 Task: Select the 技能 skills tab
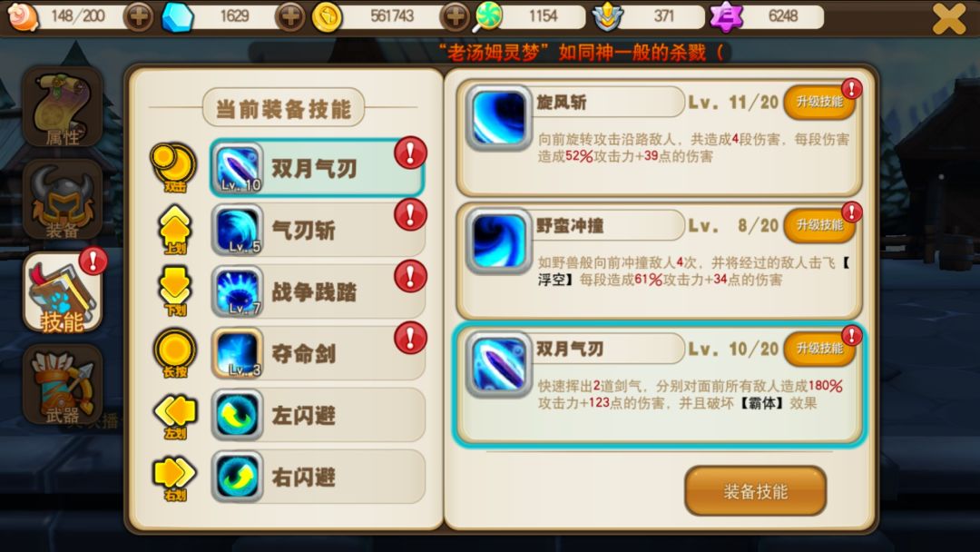pos(62,292)
